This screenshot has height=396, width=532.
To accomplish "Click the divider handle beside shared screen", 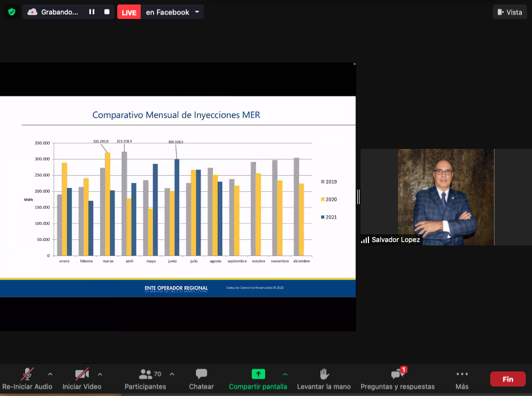I will pyautogui.click(x=358, y=196).
